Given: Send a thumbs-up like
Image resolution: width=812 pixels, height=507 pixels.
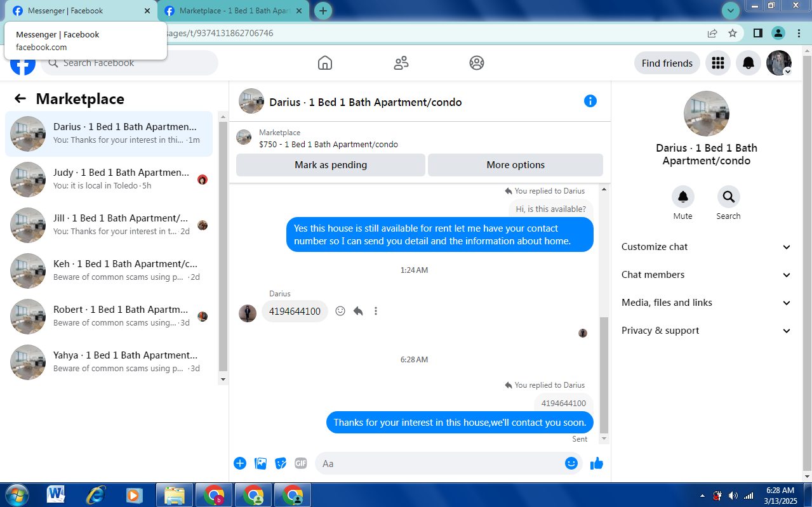Looking at the screenshot, I should pos(597,463).
